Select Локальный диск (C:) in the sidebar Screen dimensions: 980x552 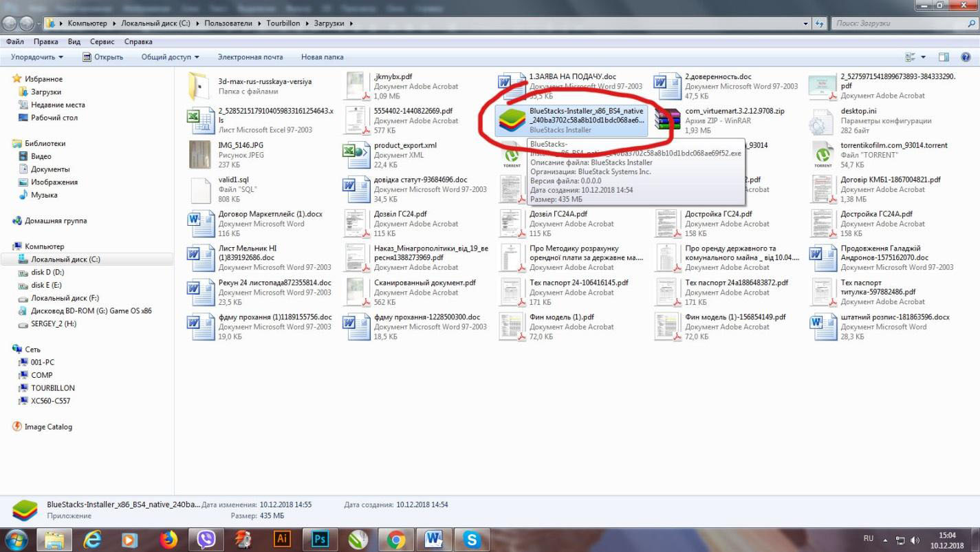65,259
